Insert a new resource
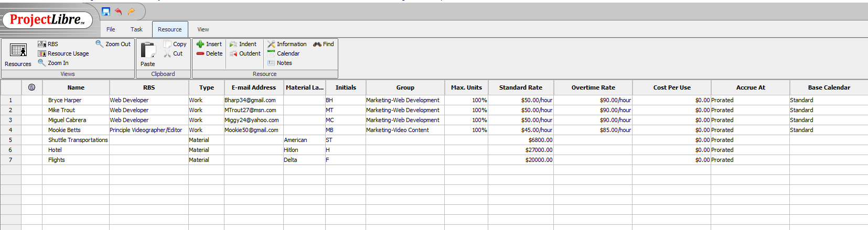 pos(209,44)
